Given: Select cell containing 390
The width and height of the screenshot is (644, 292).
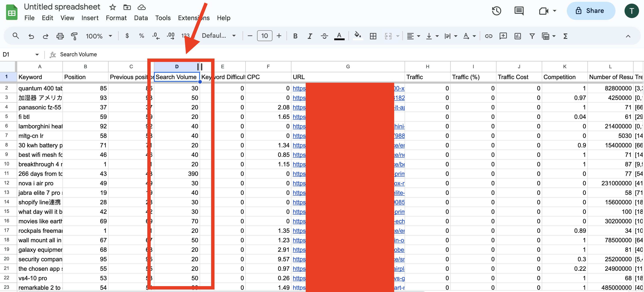Looking at the screenshot, I should pyautogui.click(x=177, y=174).
